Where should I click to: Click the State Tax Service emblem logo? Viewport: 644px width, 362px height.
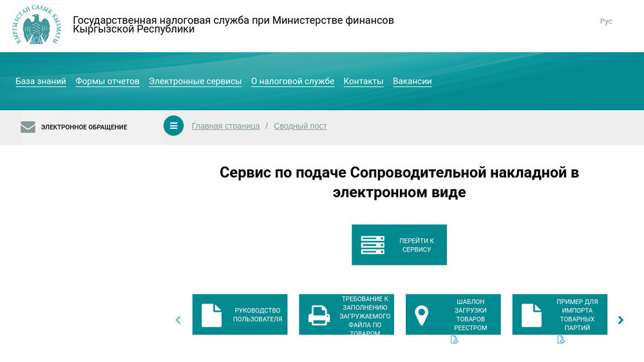tap(37, 26)
